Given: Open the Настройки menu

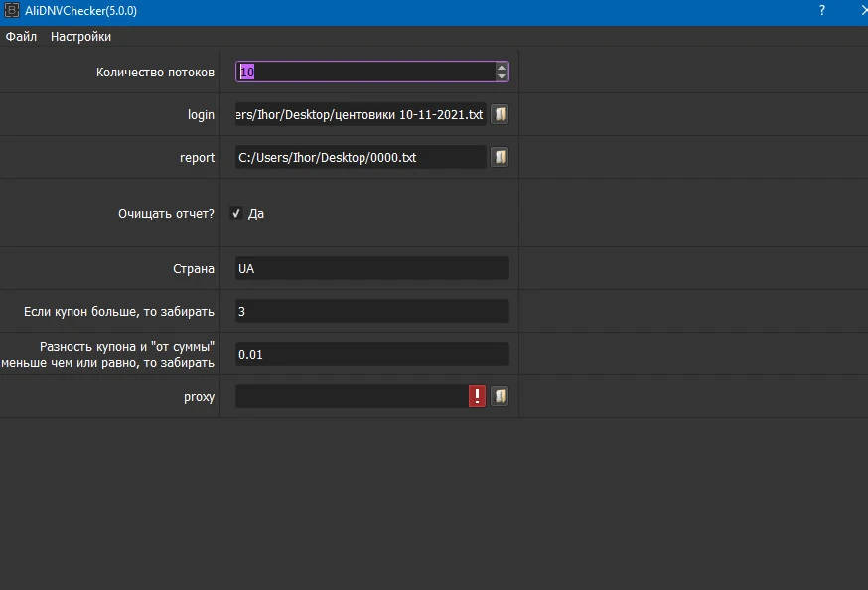Looking at the screenshot, I should pyautogui.click(x=80, y=37).
